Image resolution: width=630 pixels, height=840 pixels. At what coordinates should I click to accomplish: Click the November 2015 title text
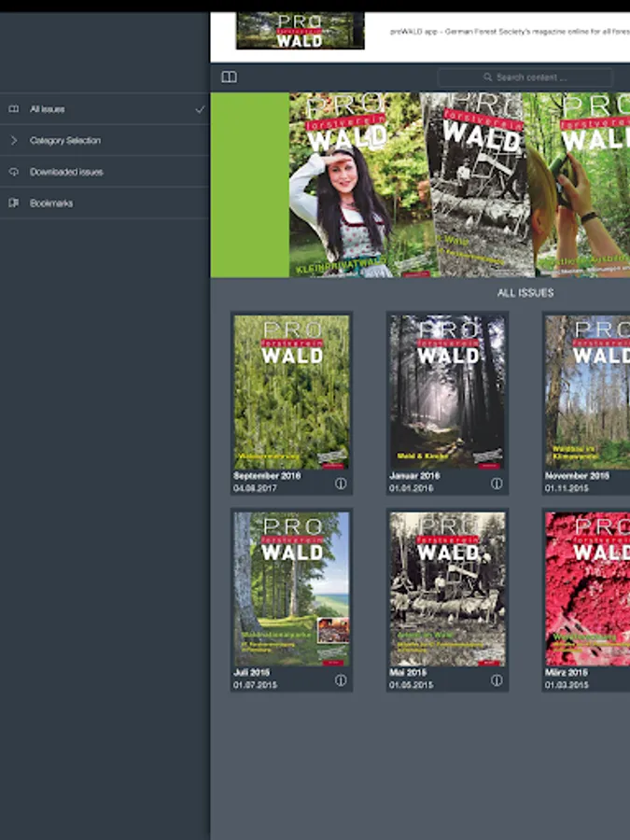pos(577,476)
